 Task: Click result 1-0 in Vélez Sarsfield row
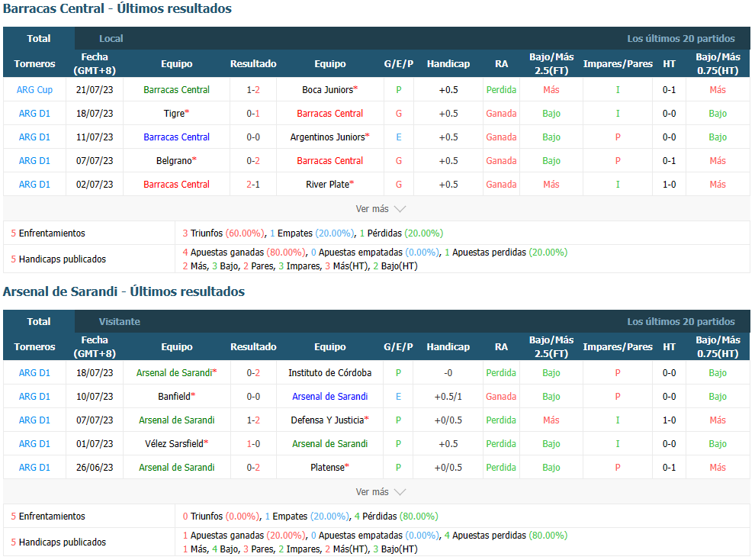click(x=253, y=444)
